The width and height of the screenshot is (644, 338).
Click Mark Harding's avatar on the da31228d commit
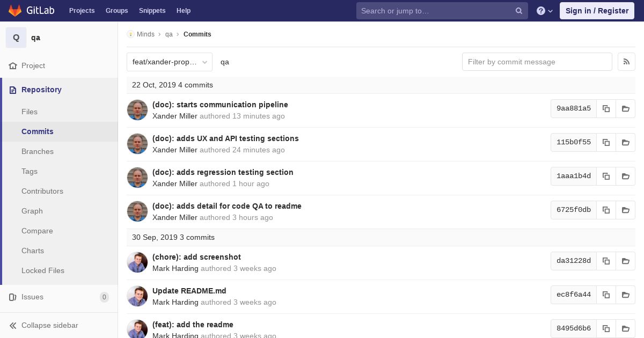[x=137, y=262]
